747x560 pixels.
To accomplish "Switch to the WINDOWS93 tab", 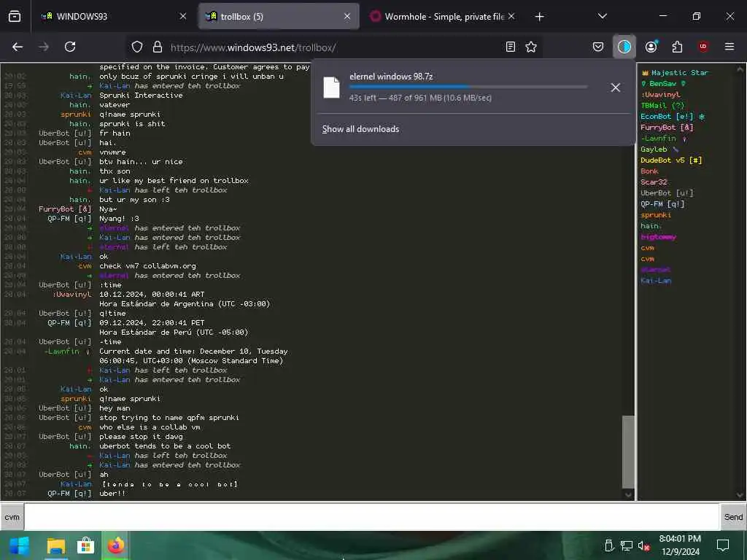I will (113, 17).
